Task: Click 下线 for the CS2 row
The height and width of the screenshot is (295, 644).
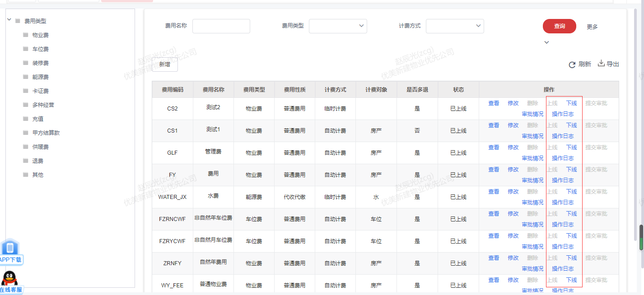Action: pyautogui.click(x=572, y=103)
